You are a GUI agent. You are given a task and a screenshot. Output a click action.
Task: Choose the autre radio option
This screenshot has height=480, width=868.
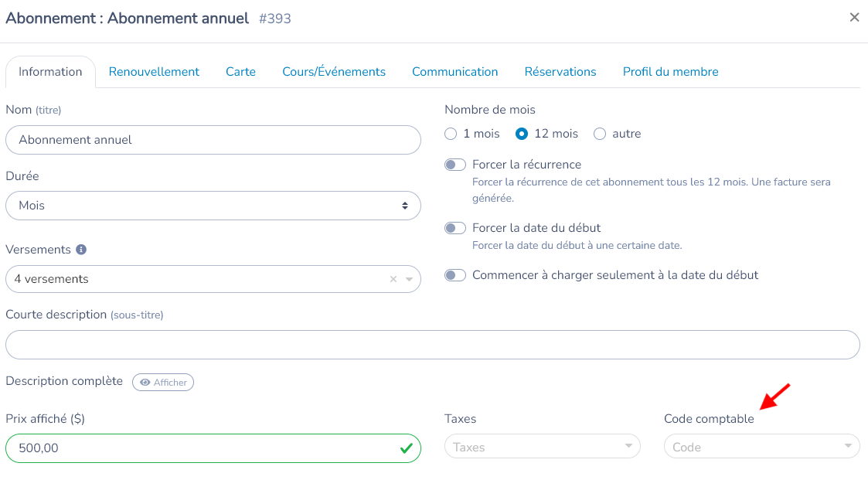[600, 134]
